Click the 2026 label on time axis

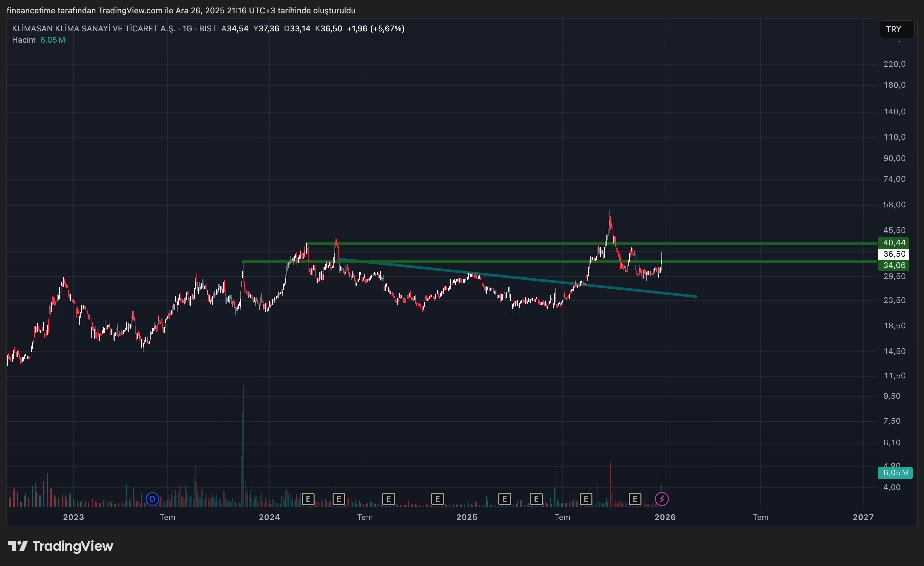click(x=665, y=517)
